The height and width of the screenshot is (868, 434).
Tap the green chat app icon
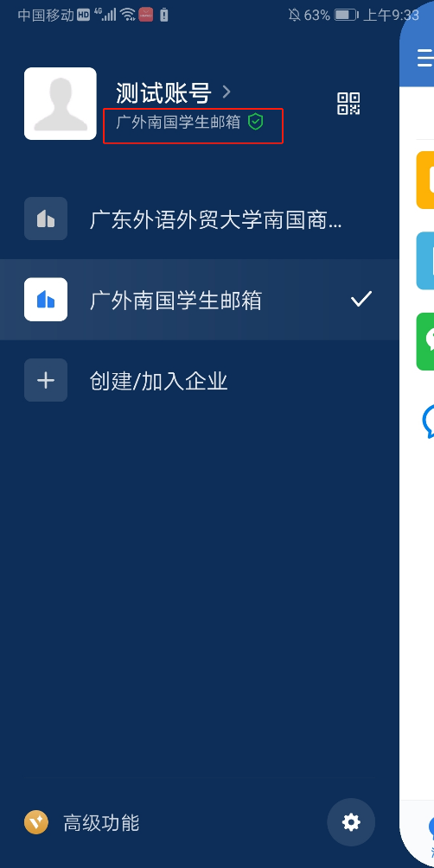[x=425, y=341]
